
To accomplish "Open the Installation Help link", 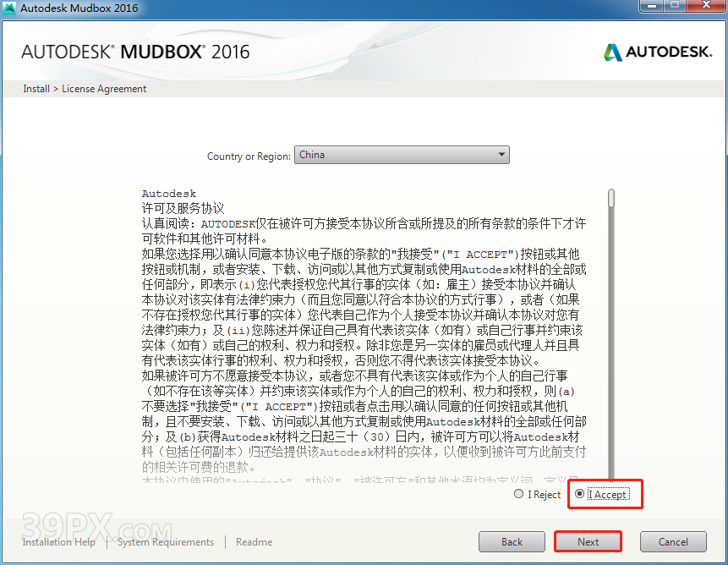I will point(59,542).
